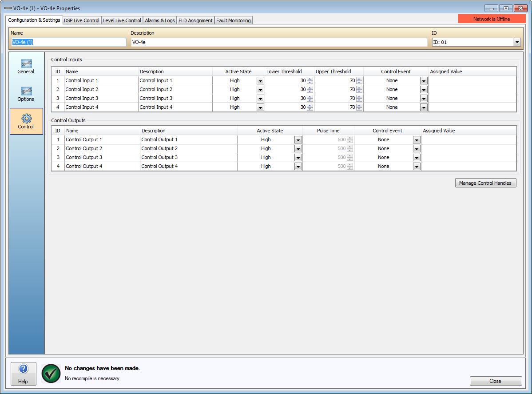532x394 pixels.
Task: Click the Help question mark button
Action: pyautogui.click(x=23, y=374)
